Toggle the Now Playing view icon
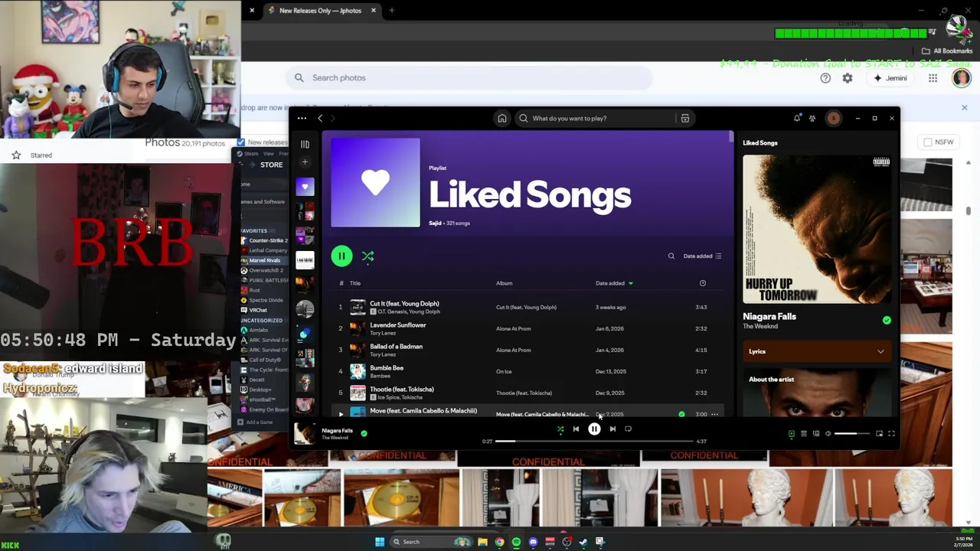Image resolution: width=980 pixels, height=551 pixels. (x=792, y=434)
